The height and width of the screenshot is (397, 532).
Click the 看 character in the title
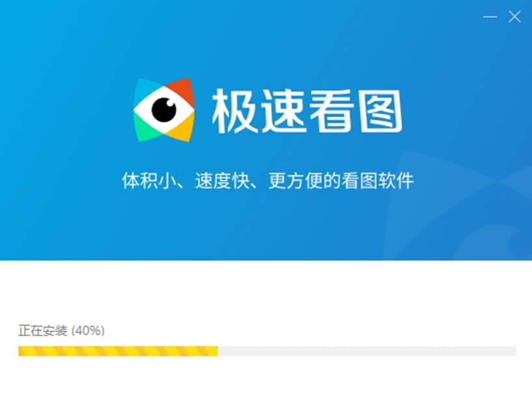(x=331, y=111)
